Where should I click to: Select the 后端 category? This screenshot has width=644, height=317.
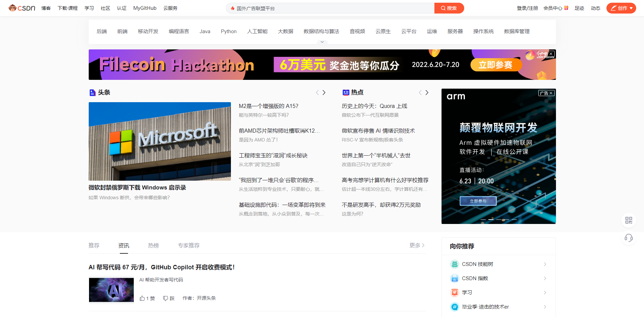click(102, 31)
